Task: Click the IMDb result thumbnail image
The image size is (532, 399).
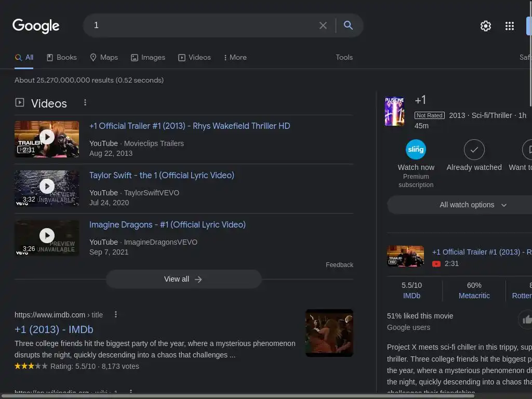Action: pos(329,333)
